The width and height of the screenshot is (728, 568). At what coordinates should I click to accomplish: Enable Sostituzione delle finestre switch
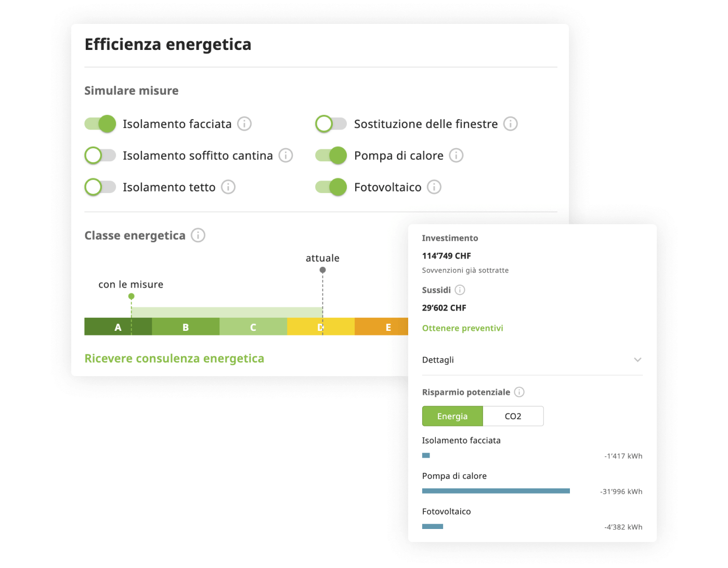pos(331,124)
